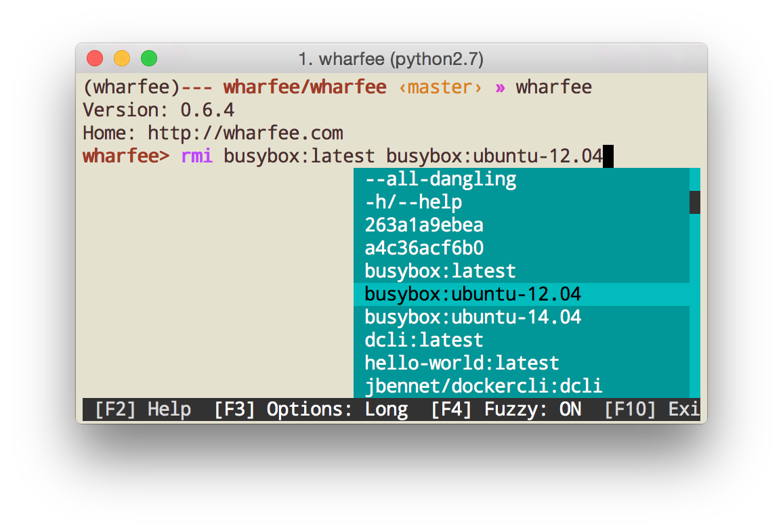
Task: Click the Version: 0.6.4 line
Action: [x=158, y=110]
